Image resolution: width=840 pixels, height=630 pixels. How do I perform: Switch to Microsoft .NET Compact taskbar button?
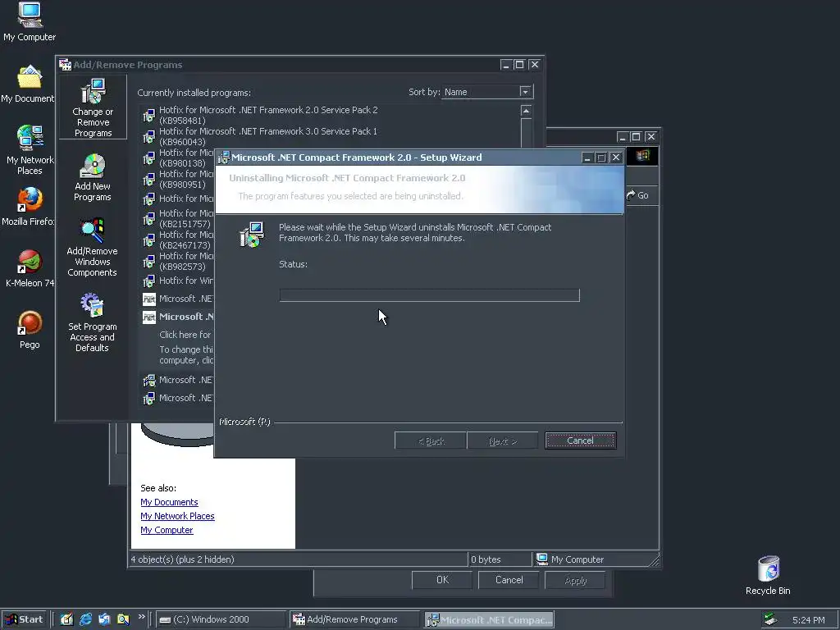tap(489, 620)
